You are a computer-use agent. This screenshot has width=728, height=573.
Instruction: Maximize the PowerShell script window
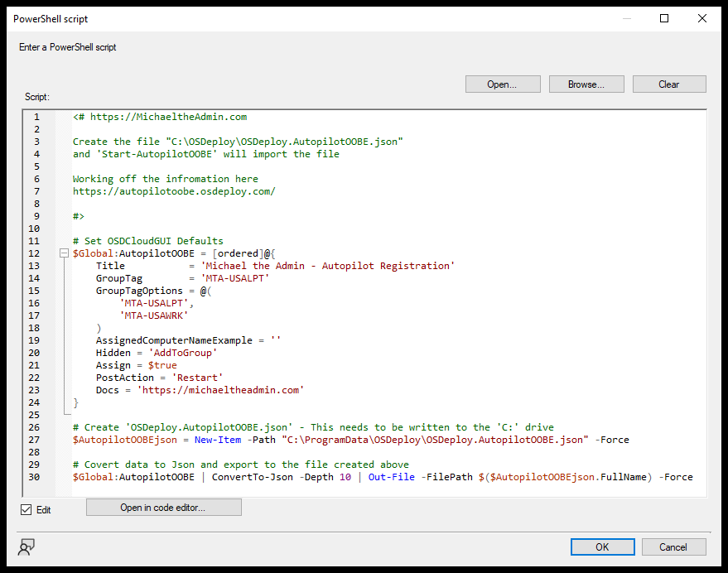click(x=664, y=18)
